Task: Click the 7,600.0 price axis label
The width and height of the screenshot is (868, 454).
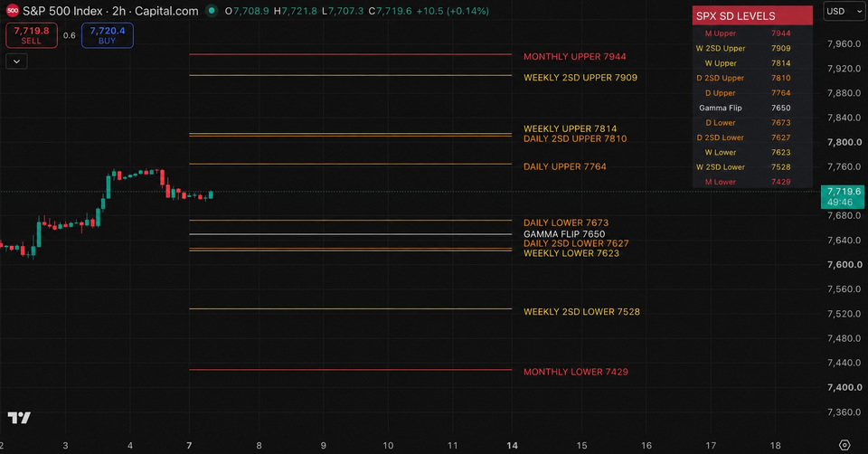Action: pyautogui.click(x=844, y=265)
